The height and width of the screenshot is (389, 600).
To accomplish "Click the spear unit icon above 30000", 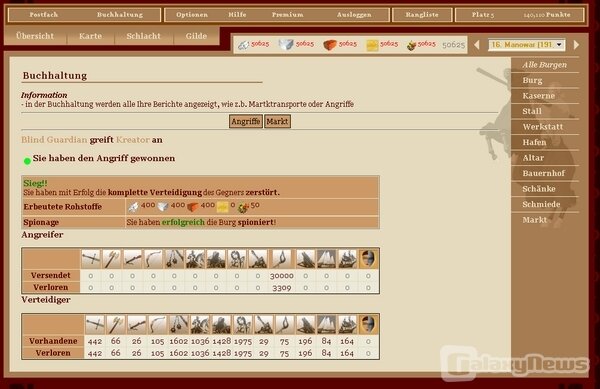I will coord(282,259).
